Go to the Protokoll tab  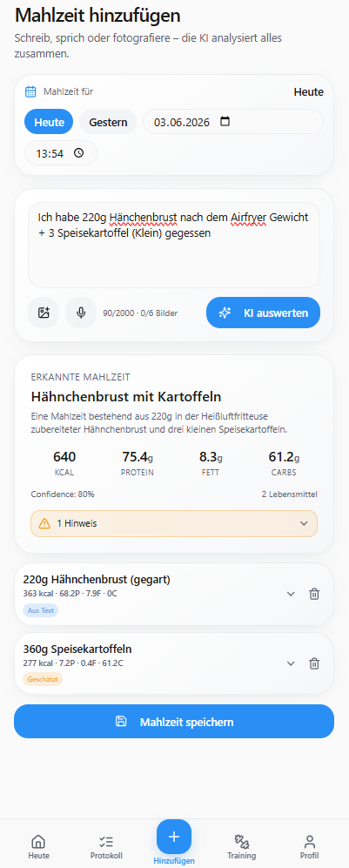[x=105, y=847]
